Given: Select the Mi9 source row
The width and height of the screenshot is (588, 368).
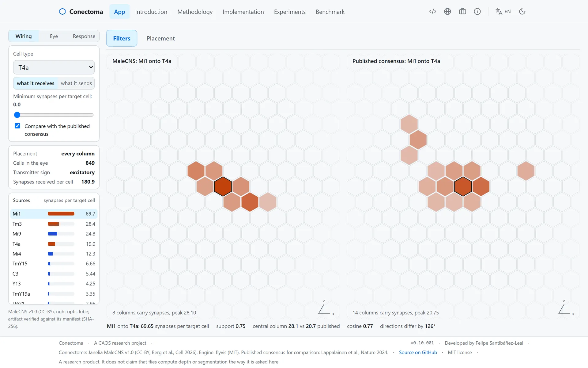Looking at the screenshot, I should click(x=54, y=234).
